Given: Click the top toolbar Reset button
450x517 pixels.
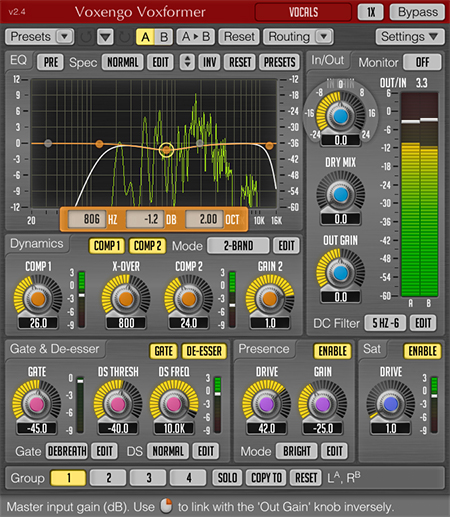Looking at the screenshot, I should [239, 37].
